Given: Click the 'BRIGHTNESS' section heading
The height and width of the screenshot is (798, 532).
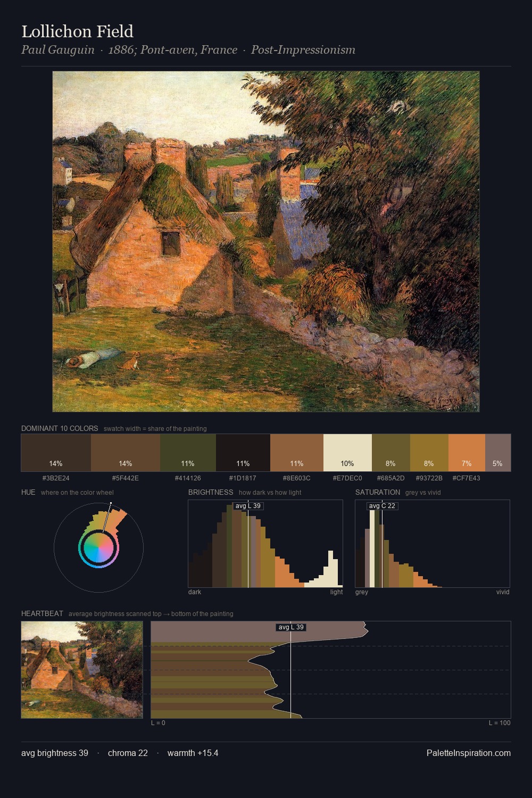Looking at the screenshot, I should (x=211, y=492).
